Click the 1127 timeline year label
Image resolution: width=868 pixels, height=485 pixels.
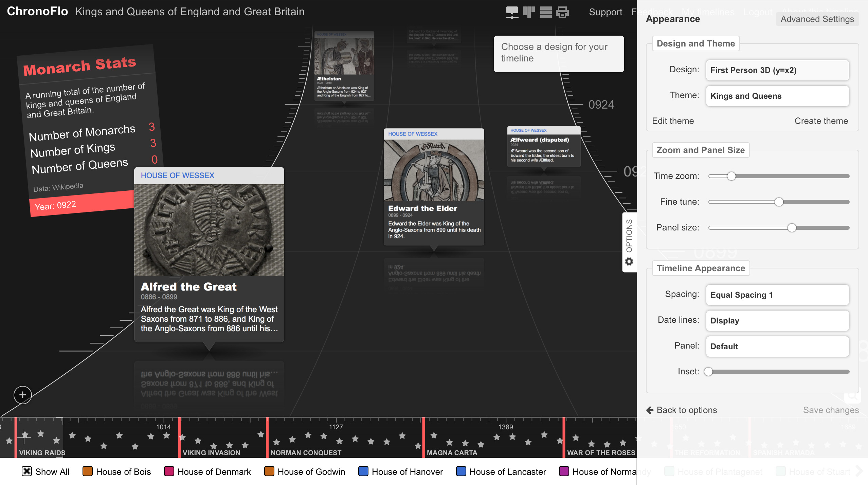(x=336, y=427)
